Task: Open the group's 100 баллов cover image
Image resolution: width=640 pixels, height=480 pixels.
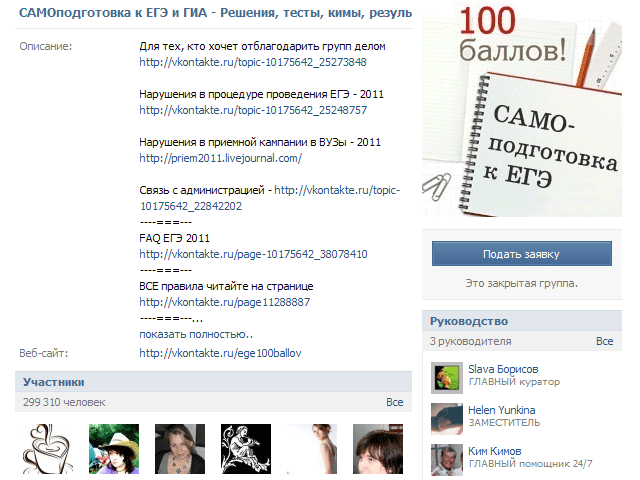Action: (521, 110)
